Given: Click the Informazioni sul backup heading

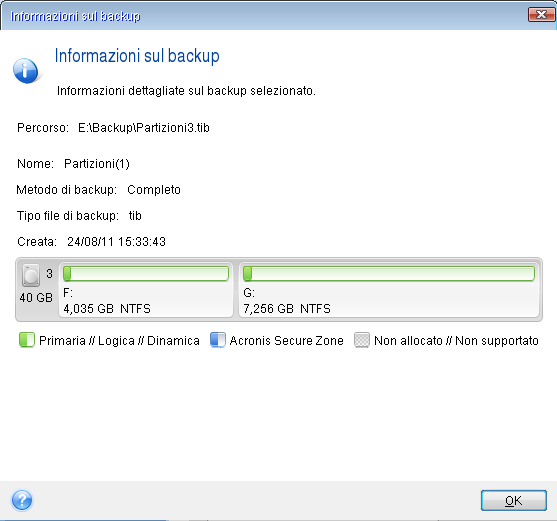Looking at the screenshot, I should [x=137, y=56].
